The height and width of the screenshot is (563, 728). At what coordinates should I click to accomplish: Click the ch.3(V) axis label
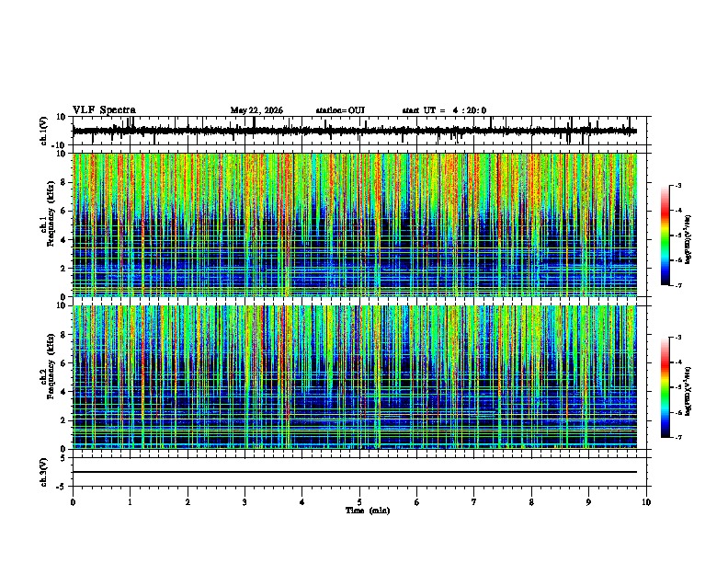[44, 473]
